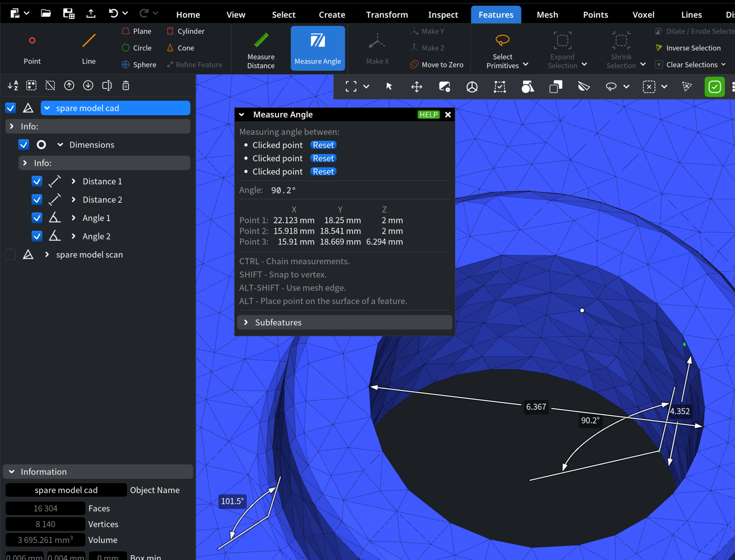Click the green checkmark viewport icon
Image resolution: width=735 pixels, height=560 pixels.
[x=714, y=87]
